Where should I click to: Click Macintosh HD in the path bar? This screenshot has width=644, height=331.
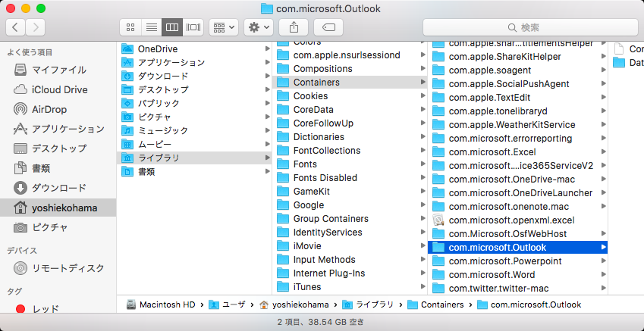click(161, 304)
